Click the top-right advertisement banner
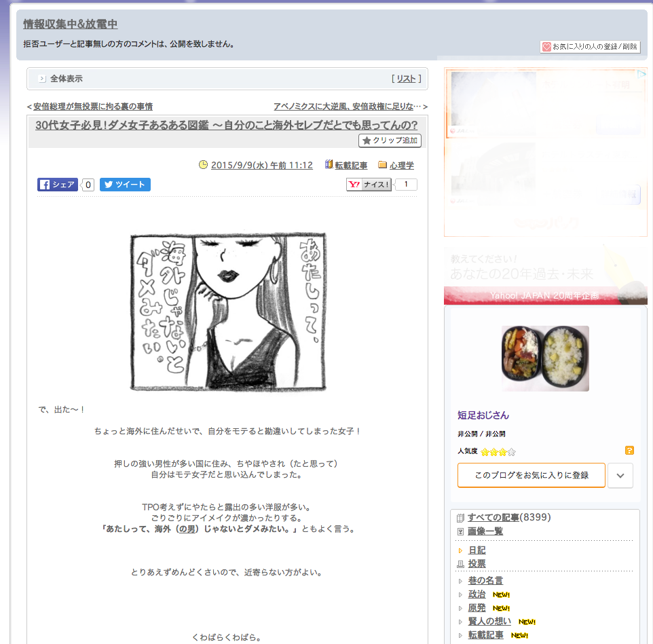The width and height of the screenshot is (653, 644). pos(546,152)
